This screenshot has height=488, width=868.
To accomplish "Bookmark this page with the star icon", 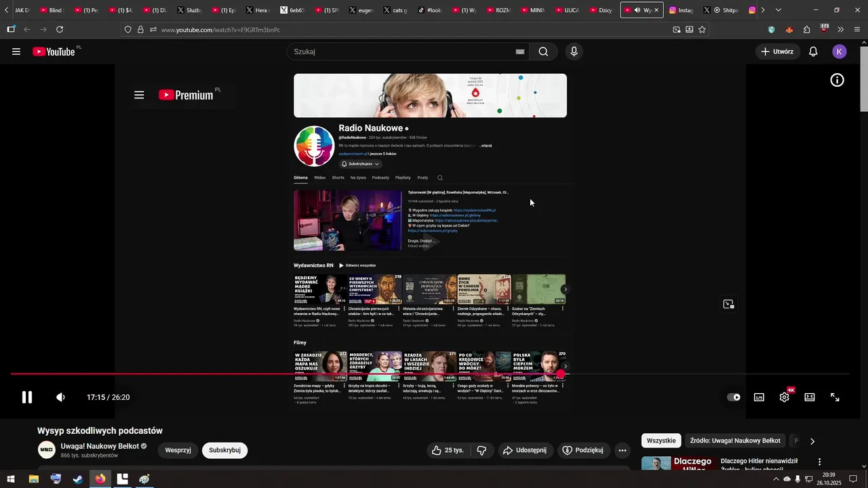I will point(702,30).
